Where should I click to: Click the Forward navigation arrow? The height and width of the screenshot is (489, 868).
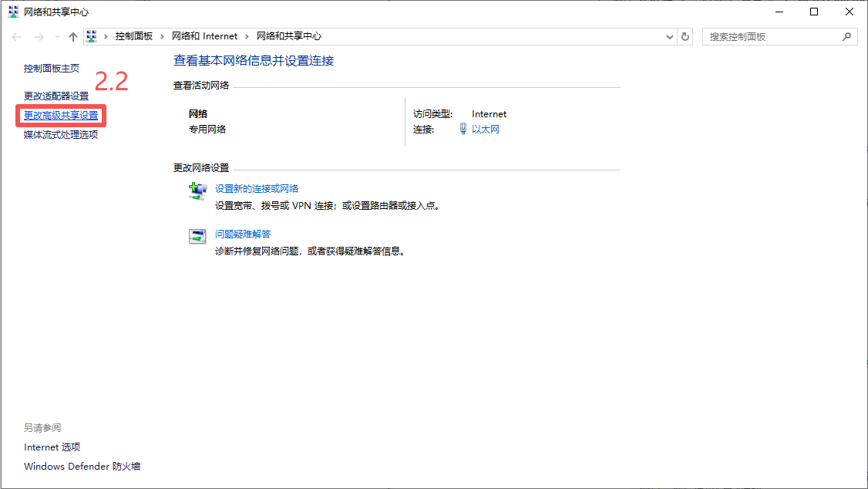click(39, 37)
